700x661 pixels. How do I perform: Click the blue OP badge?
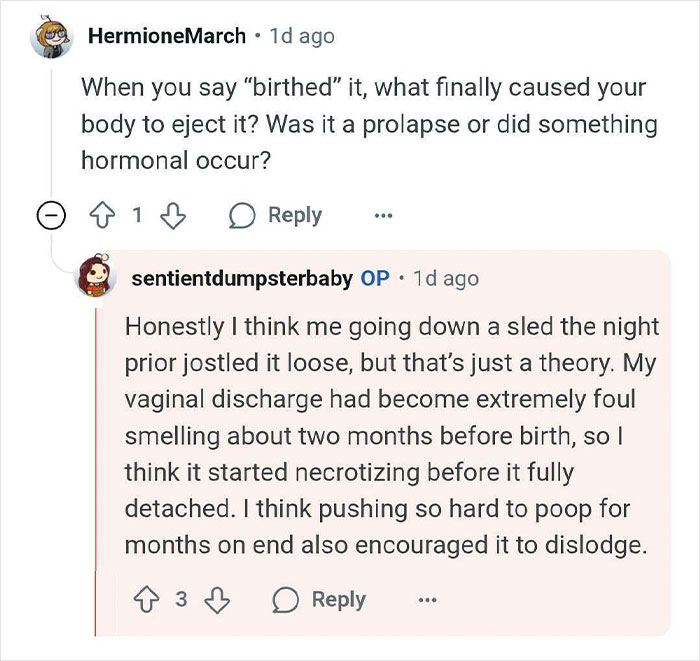(375, 278)
